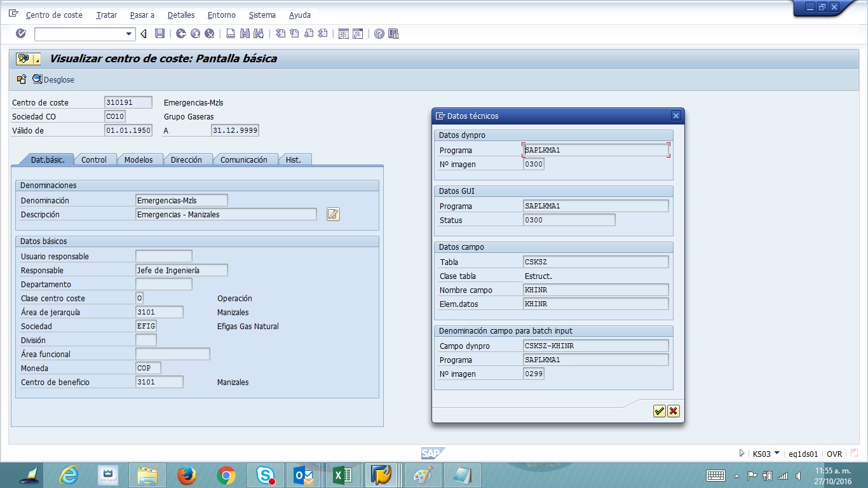Switch to the Control tab
The image size is (868, 488).
click(x=95, y=159)
